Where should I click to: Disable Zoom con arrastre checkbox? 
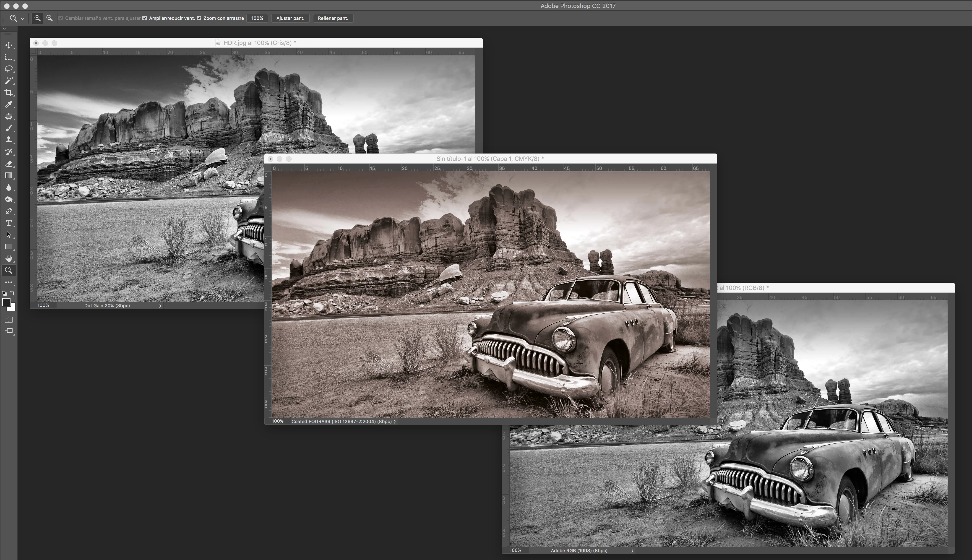(199, 18)
